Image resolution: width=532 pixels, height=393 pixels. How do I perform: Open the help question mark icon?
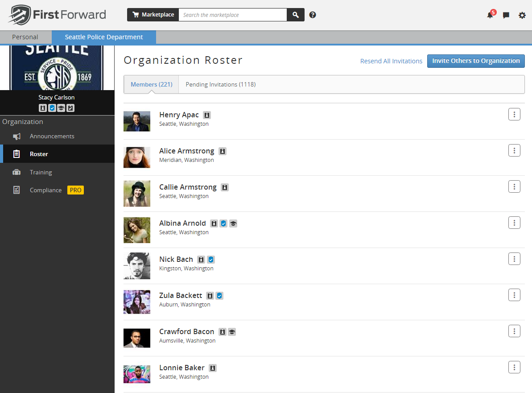point(313,15)
